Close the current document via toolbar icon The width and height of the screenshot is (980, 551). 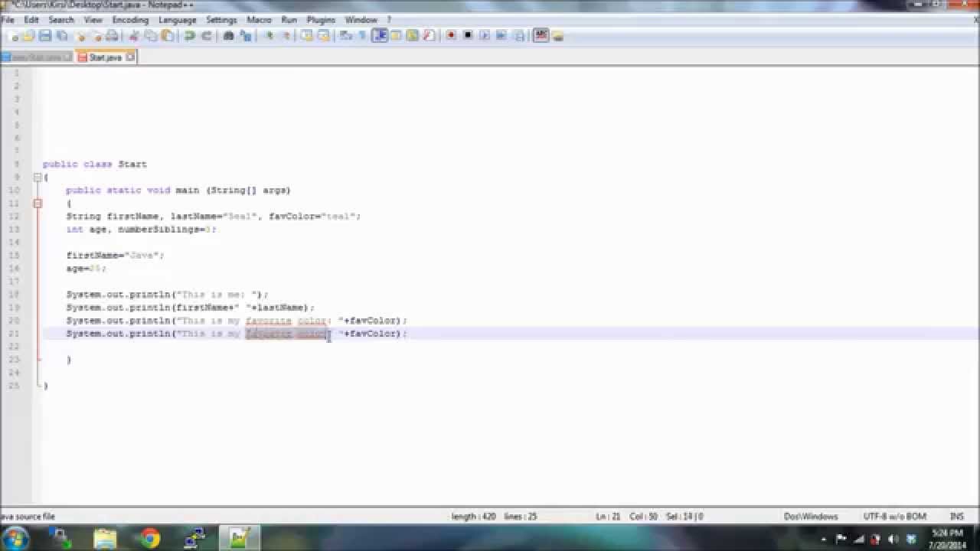[80, 36]
